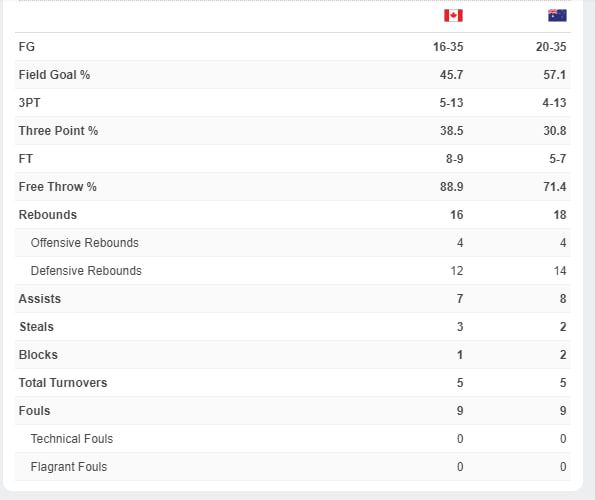
Task: Click the Technical Fouls sub-row
Action: coord(293,439)
